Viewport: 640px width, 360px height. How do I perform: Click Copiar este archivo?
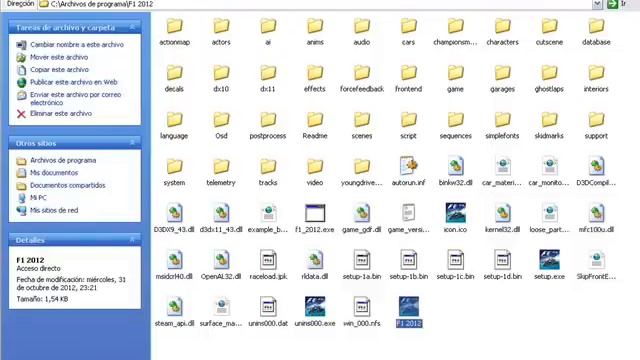[59, 69]
